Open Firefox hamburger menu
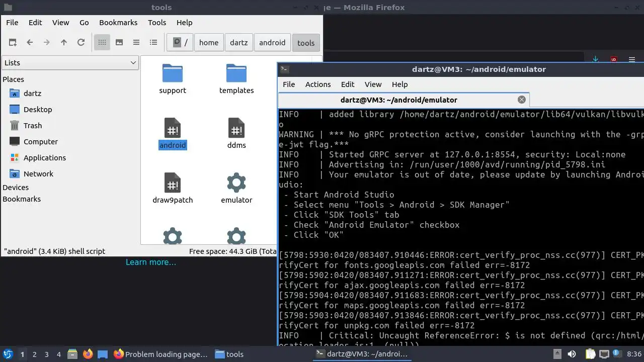The image size is (644, 362). pyautogui.click(x=632, y=59)
